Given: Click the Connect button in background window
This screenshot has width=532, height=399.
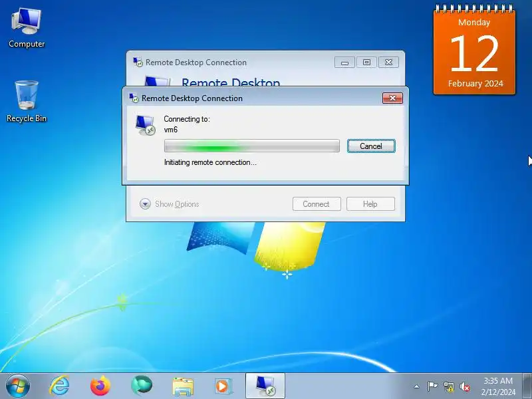Looking at the screenshot, I should tap(317, 204).
